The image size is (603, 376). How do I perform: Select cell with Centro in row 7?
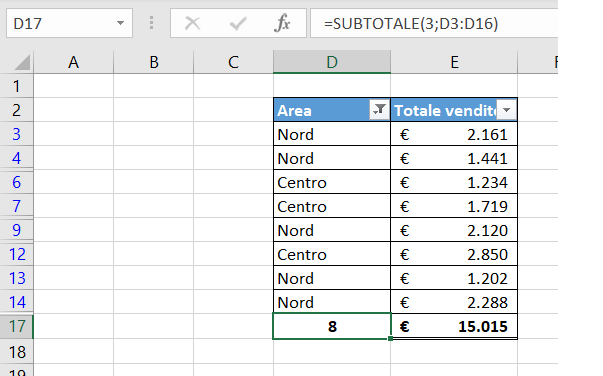(x=332, y=206)
